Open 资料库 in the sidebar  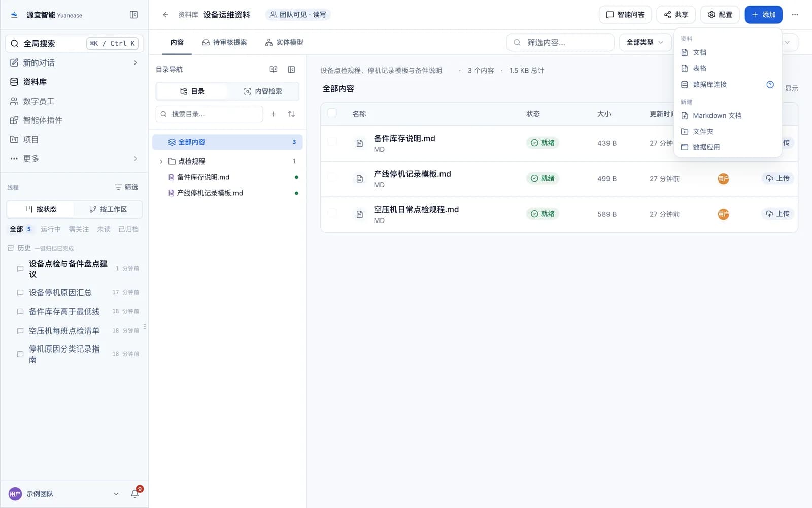[x=74, y=82]
